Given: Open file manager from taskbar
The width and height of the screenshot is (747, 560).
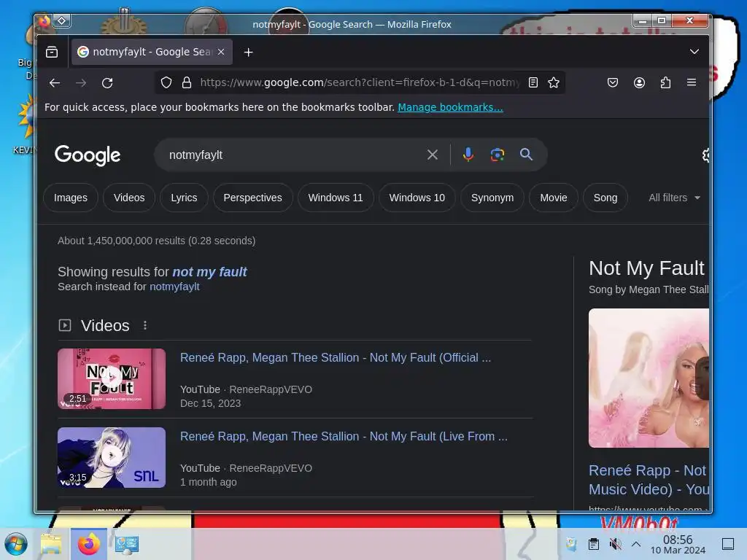Looking at the screenshot, I should 51,544.
